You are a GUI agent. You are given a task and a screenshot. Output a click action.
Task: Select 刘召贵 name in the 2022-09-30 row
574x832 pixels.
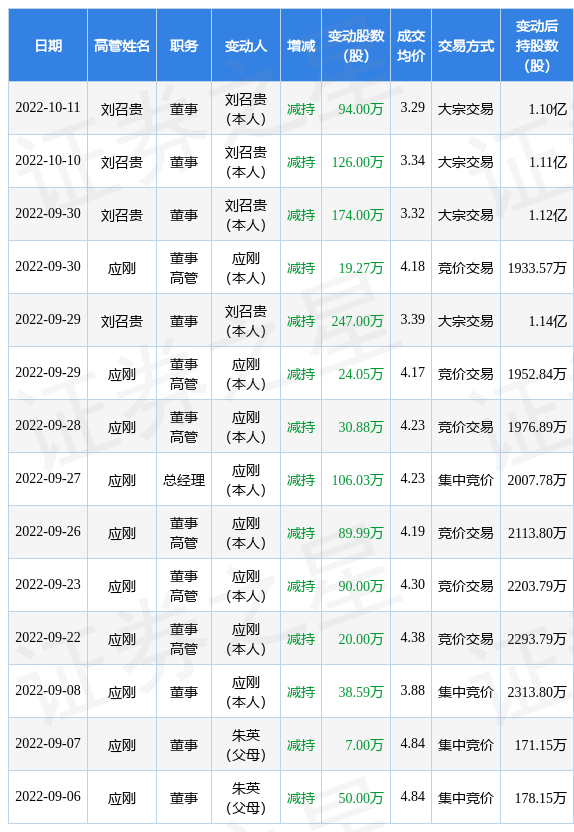click(122, 215)
